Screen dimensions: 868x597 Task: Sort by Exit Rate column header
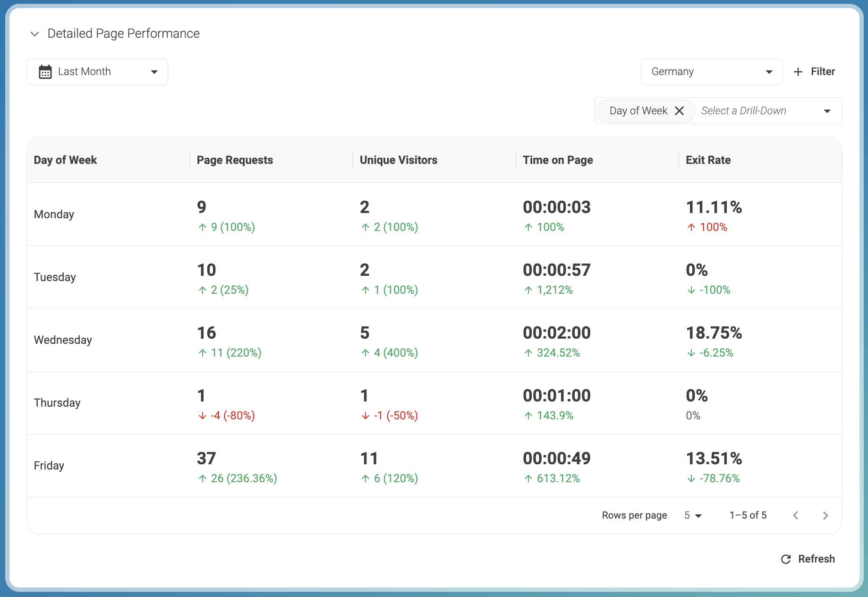(708, 160)
